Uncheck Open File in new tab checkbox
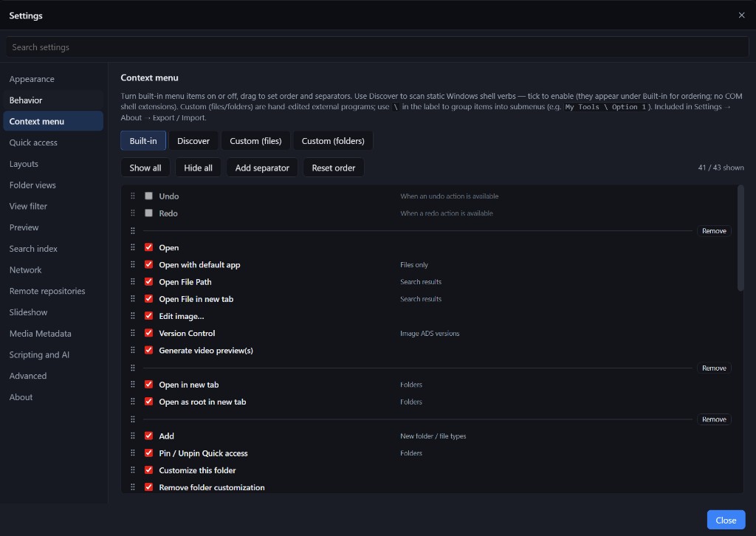Screen dimensions: 756x536 tap(148, 298)
